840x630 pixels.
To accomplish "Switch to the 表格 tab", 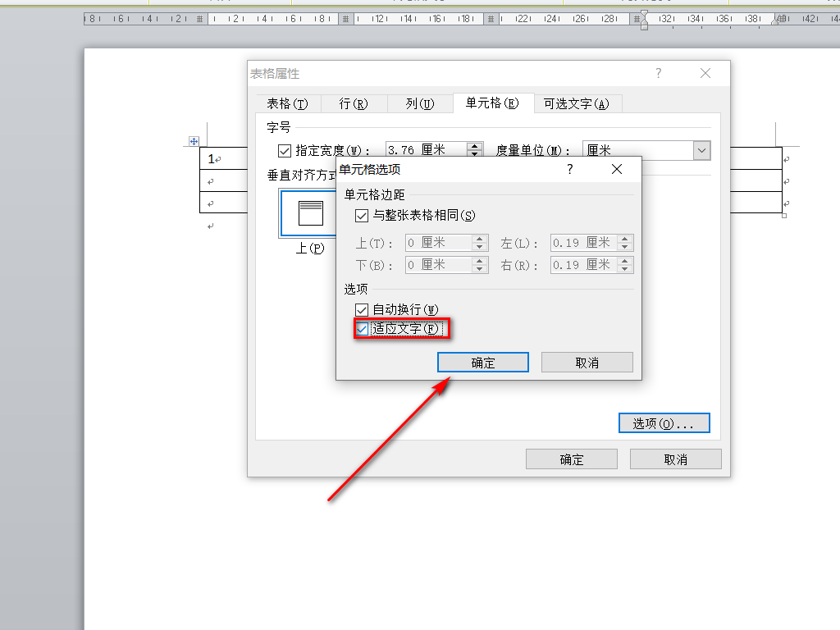I will pyautogui.click(x=288, y=104).
